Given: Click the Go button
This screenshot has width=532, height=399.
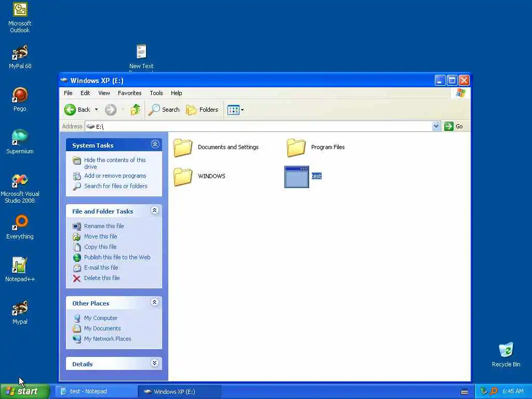Looking at the screenshot, I should click(x=454, y=126).
